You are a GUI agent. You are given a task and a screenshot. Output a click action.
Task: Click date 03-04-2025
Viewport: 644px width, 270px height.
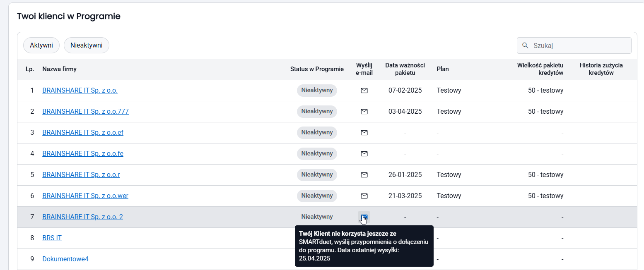pyautogui.click(x=405, y=111)
